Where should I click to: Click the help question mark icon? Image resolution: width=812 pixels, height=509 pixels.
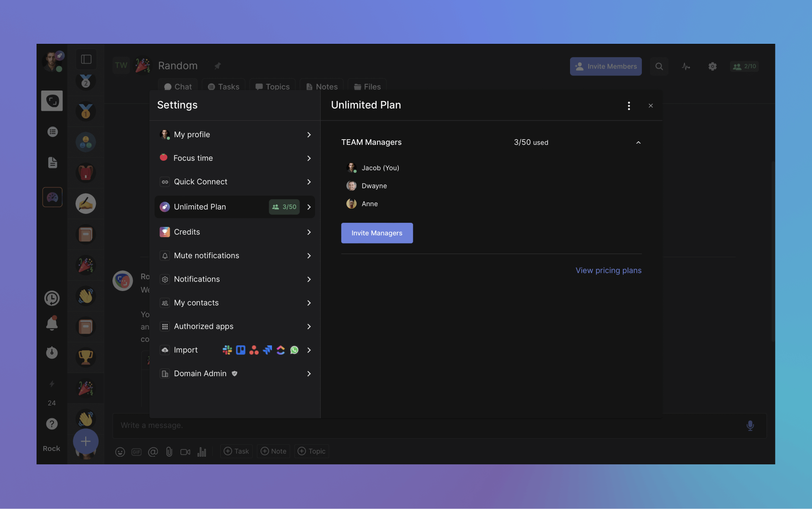[52, 424]
